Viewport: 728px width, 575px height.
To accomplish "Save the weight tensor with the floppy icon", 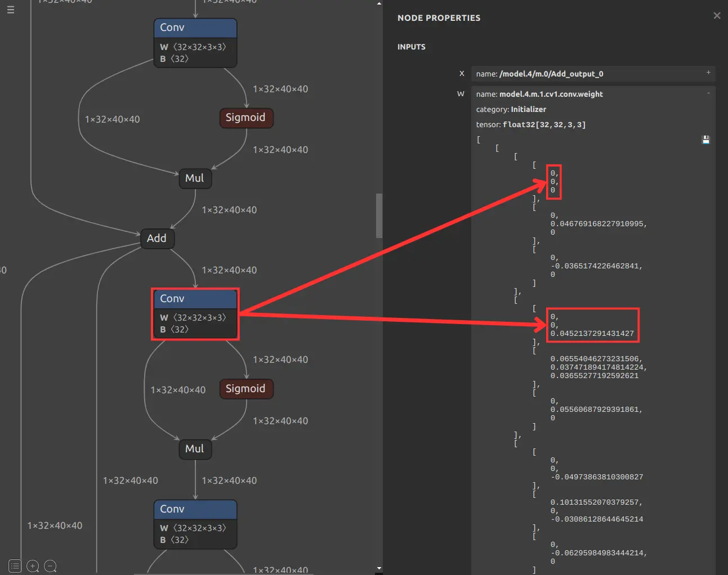I will [x=705, y=140].
